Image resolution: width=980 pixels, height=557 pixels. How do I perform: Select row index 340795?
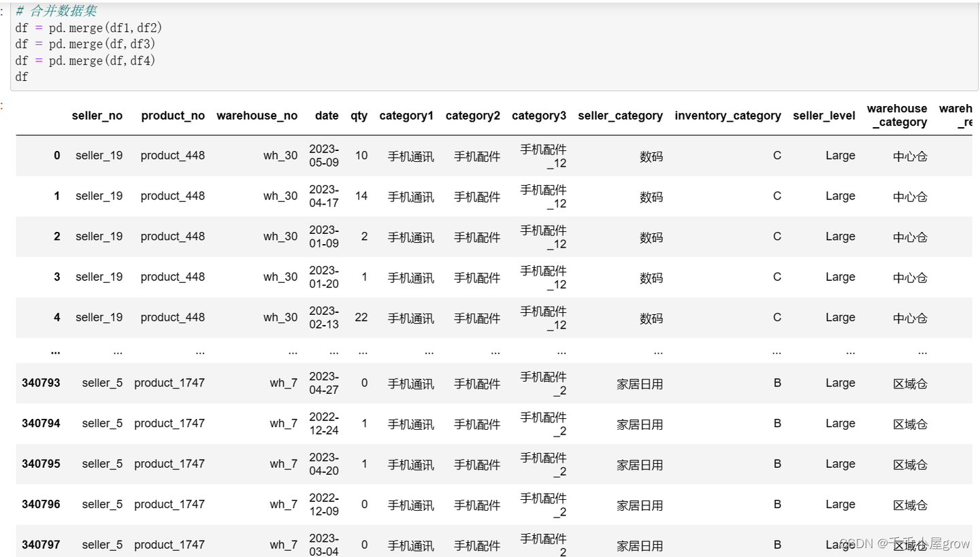pyautogui.click(x=41, y=464)
